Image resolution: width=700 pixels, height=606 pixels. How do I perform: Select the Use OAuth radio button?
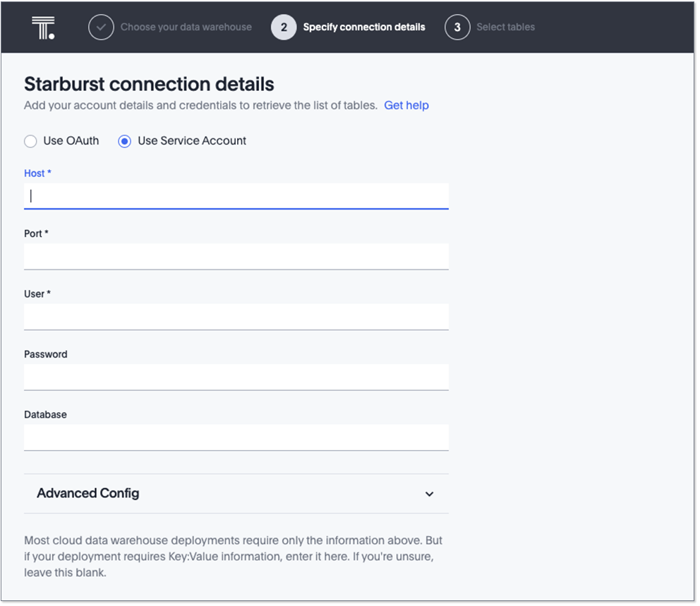click(x=30, y=142)
